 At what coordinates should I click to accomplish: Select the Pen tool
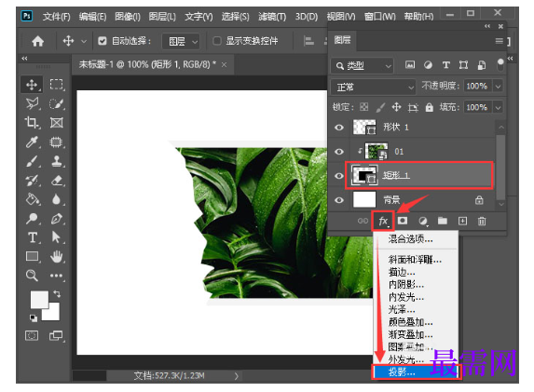click(x=56, y=218)
